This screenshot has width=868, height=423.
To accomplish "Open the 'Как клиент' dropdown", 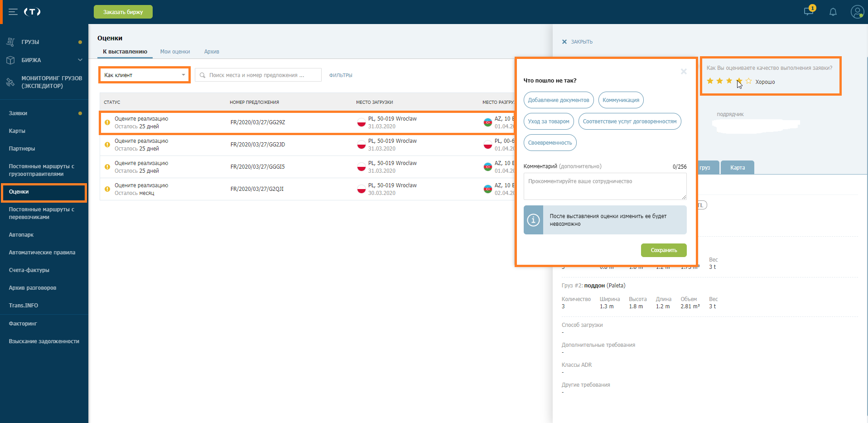I will (x=145, y=75).
